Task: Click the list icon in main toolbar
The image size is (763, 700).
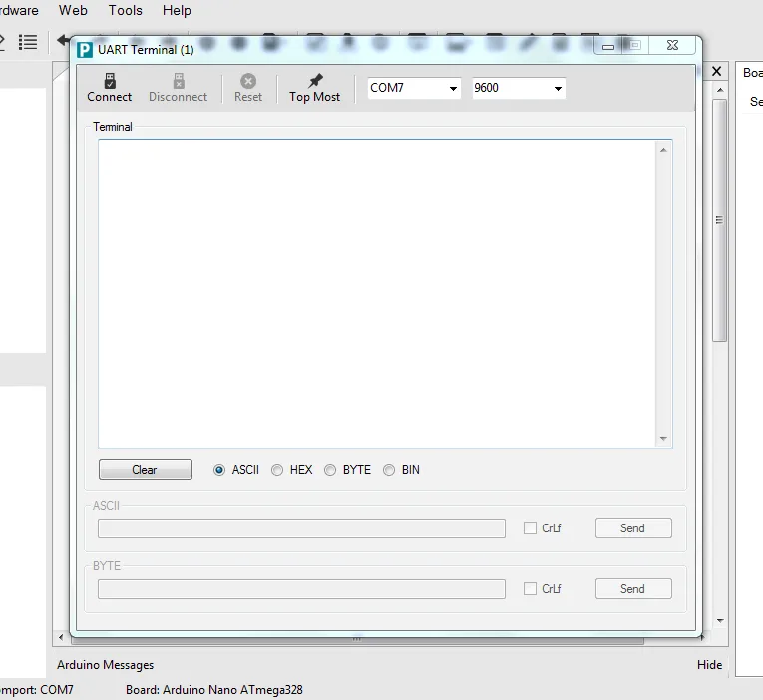Action: click(x=28, y=42)
